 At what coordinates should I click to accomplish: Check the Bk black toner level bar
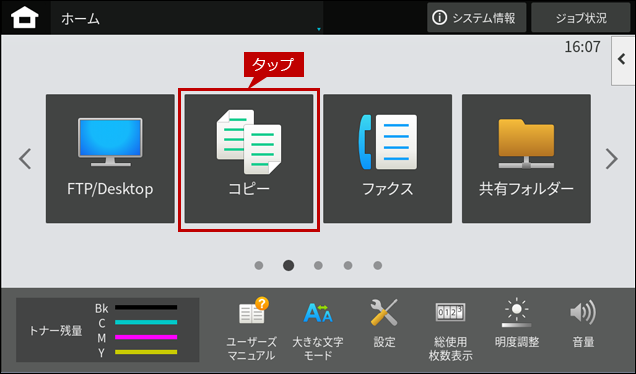click(146, 307)
